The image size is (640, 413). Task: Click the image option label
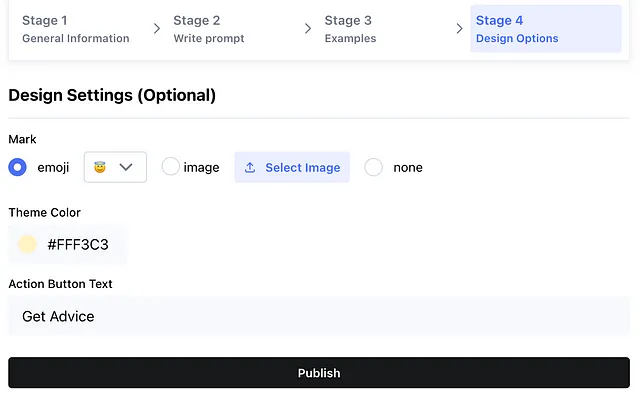tap(202, 167)
